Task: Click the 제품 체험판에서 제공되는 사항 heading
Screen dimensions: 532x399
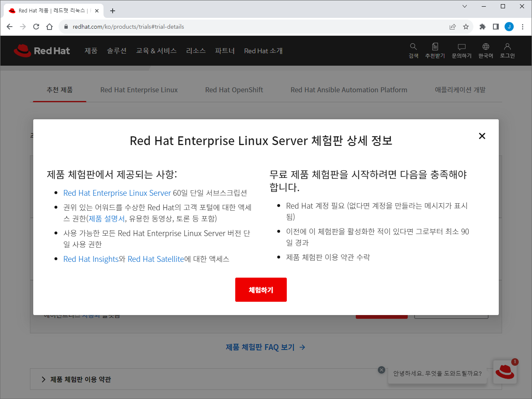Action: 112,175
